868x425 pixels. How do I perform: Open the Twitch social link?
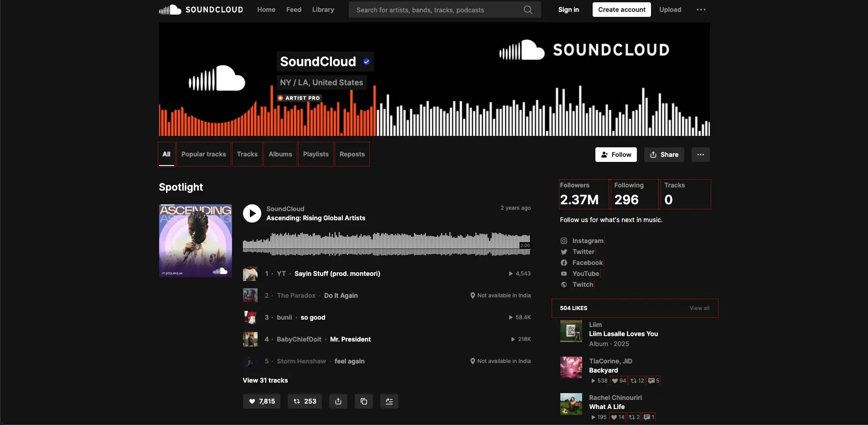(582, 285)
